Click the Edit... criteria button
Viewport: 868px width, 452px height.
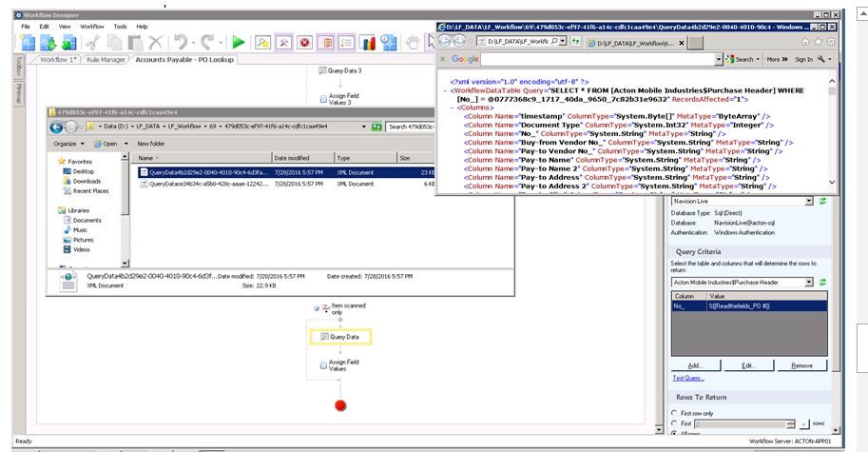tap(747, 365)
